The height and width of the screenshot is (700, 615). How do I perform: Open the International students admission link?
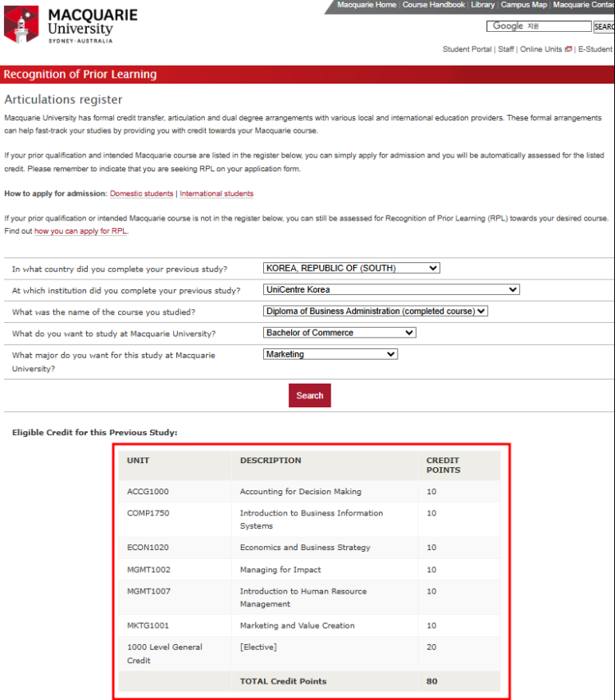coord(216,193)
